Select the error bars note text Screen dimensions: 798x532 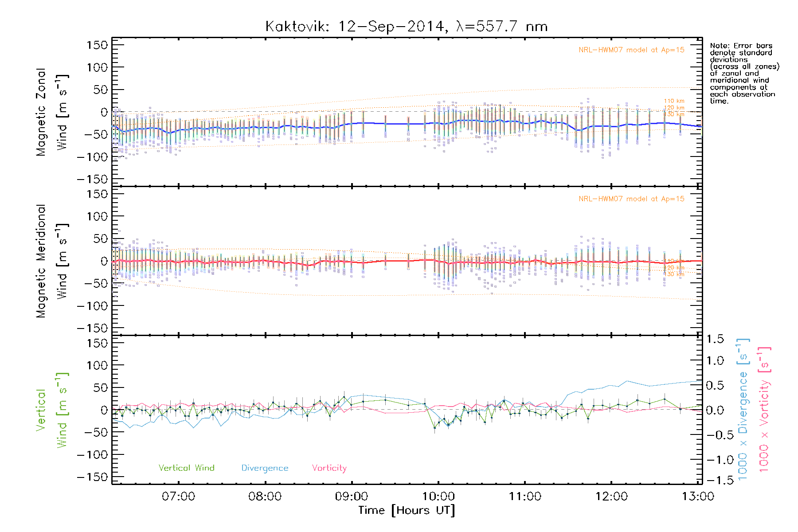[x=744, y=73]
